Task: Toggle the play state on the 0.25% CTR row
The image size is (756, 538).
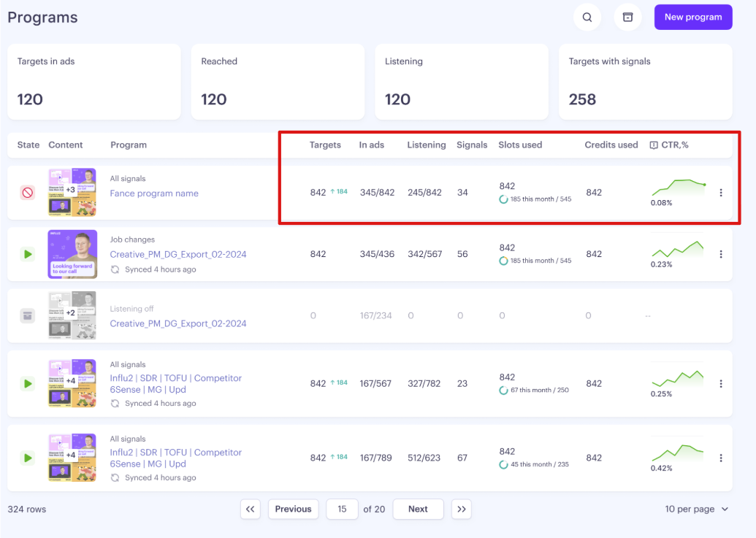Action: [28, 384]
